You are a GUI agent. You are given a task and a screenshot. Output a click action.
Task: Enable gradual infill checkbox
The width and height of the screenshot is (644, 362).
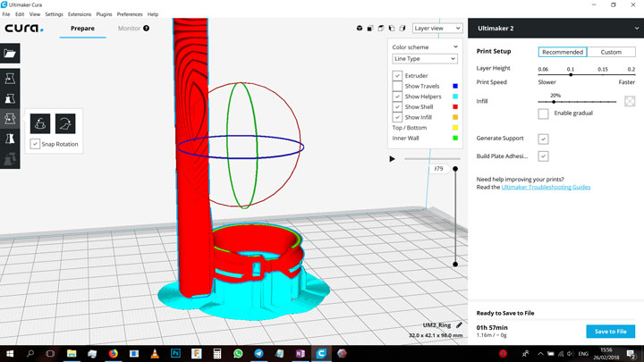(x=544, y=114)
